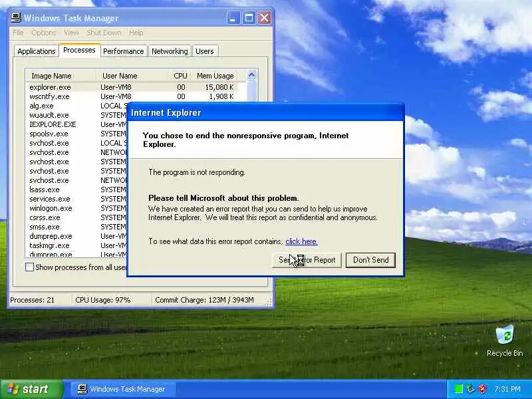Screen dimensions: 532x399
Task: Select the services.exe process row
Action: point(77,199)
